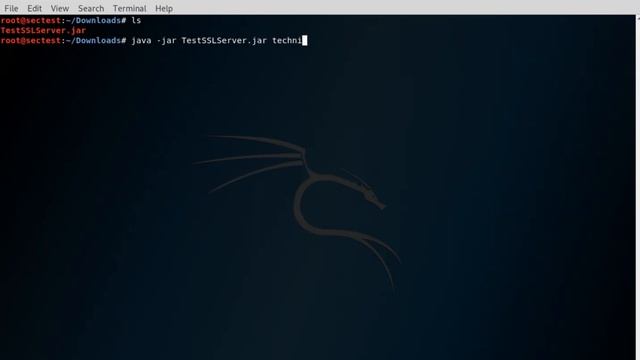
Task: Open the Terminal menu
Action: 129,8
